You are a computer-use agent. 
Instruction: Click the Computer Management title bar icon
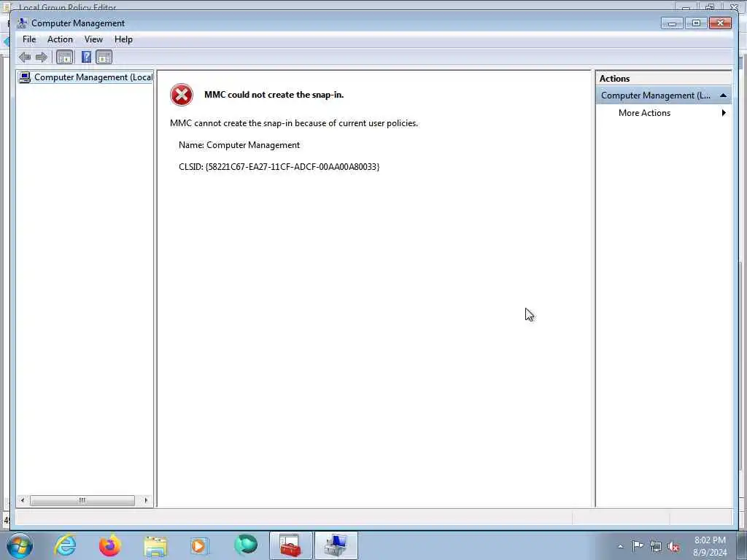pyautogui.click(x=22, y=23)
